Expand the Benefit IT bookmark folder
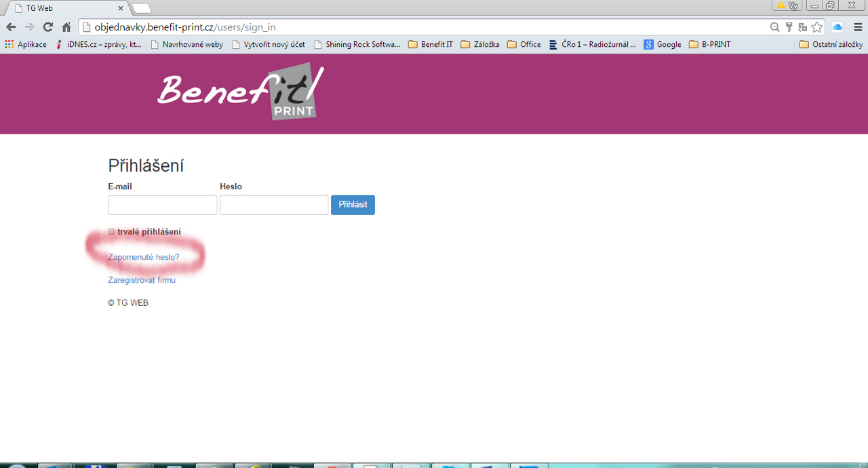The height and width of the screenshot is (468, 868). [431, 44]
